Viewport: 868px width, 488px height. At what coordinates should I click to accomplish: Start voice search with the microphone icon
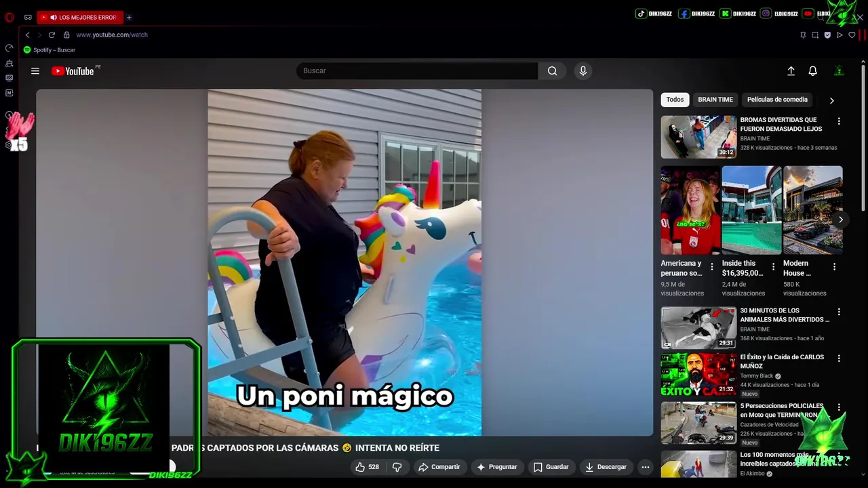pos(583,70)
